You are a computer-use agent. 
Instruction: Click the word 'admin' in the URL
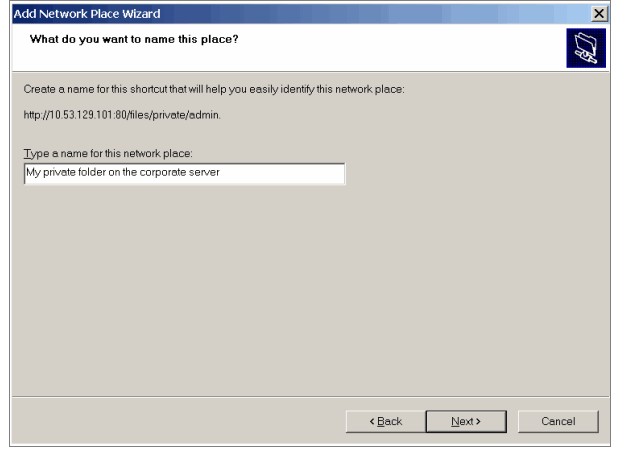click(204, 115)
